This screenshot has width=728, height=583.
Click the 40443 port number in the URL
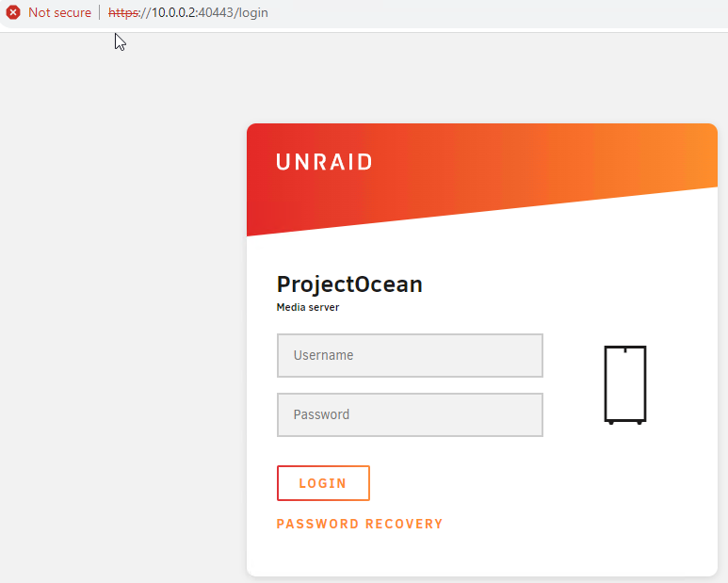pos(213,12)
